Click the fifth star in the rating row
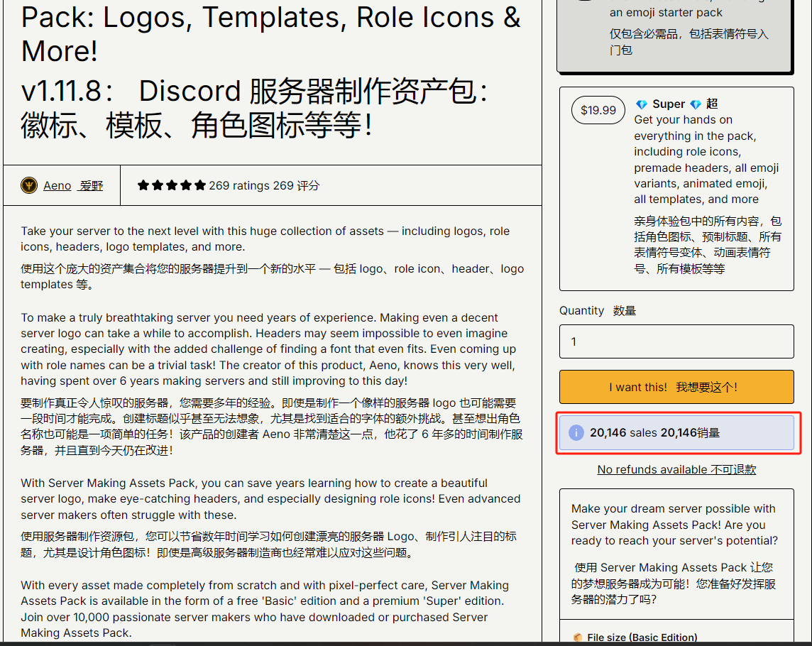 [200, 185]
